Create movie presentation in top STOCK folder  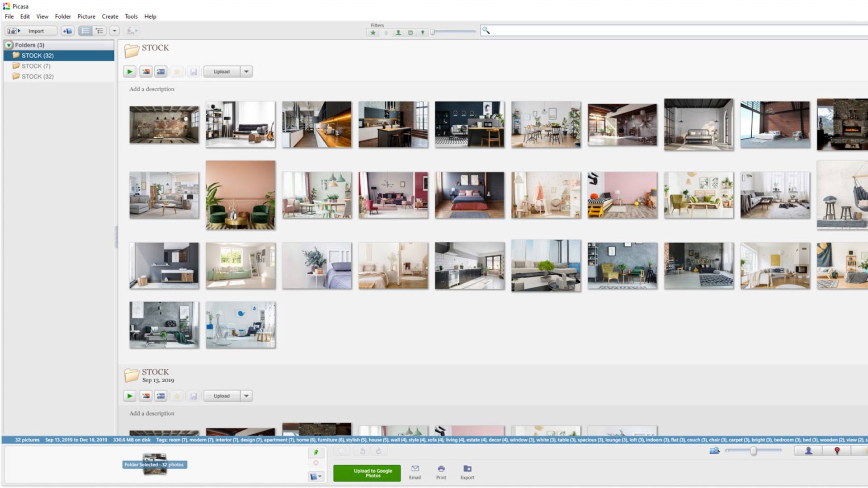coord(161,71)
